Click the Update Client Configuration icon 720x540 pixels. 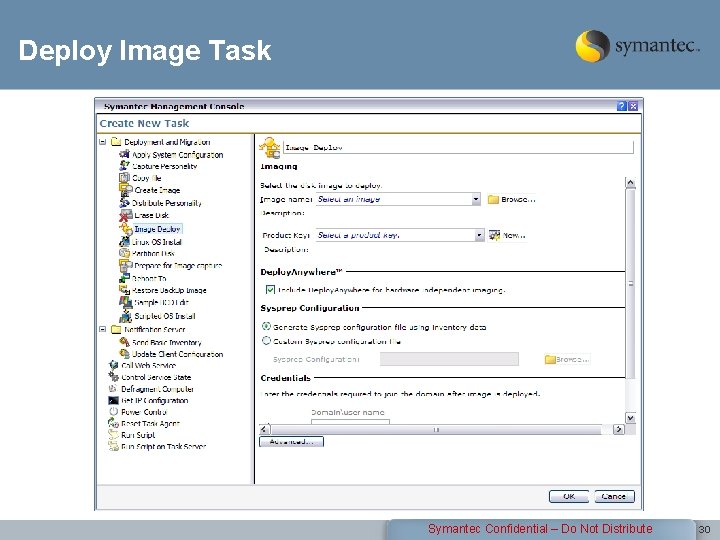point(124,354)
